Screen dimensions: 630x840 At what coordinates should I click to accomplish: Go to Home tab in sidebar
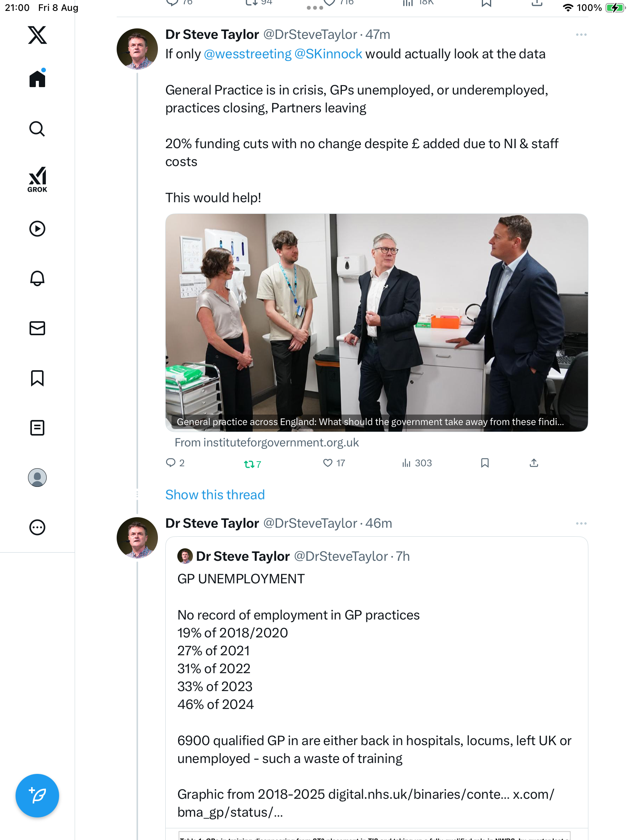[37, 79]
